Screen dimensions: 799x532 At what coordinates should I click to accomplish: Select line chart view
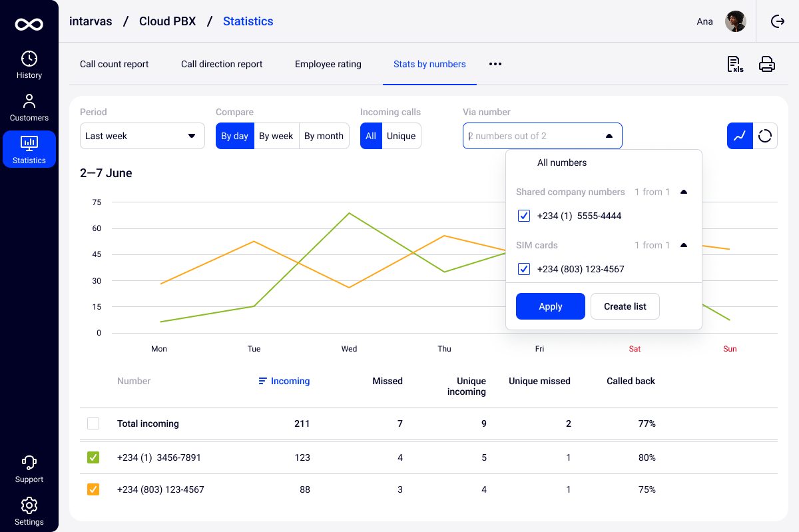pyautogui.click(x=740, y=136)
